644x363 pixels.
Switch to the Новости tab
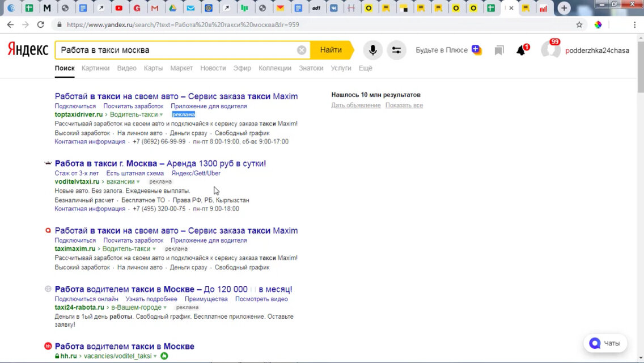[213, 68]
